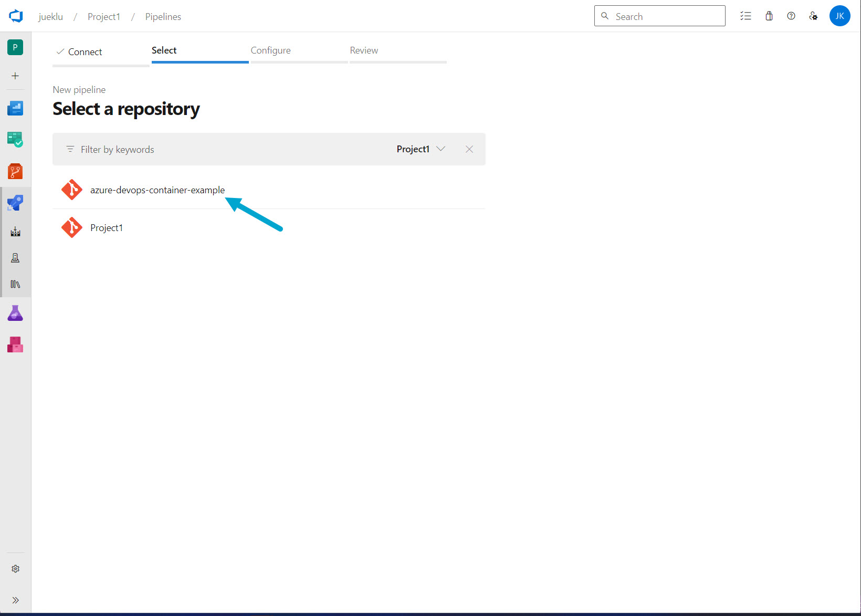Open Project settings gear
This screenshot has height=616, width=861.
pos(15,569)
